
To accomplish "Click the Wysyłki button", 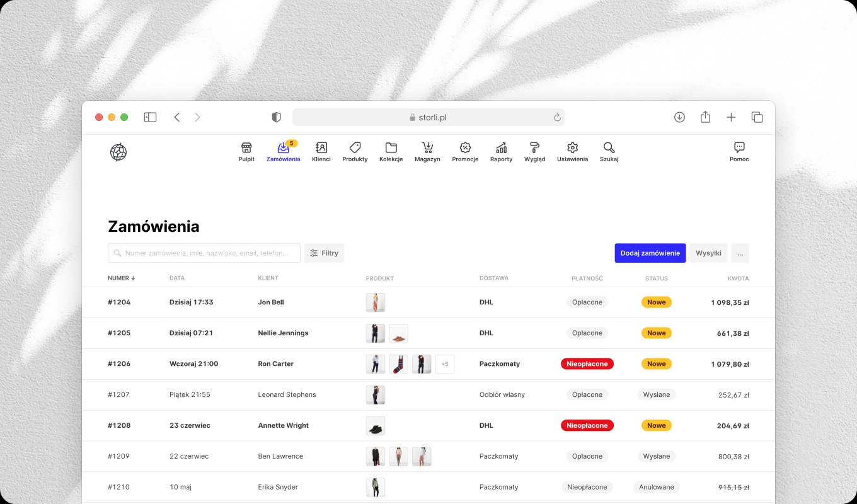I will tap(708, 253).
